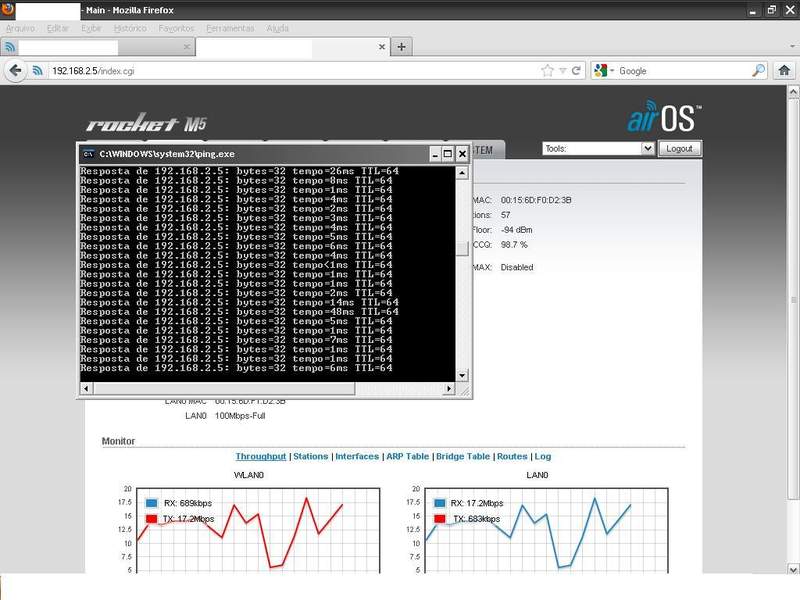The width and height of the screenshot is (800, 600).
Task: Click the CCQ value 98.7 %
Action: 514,245
